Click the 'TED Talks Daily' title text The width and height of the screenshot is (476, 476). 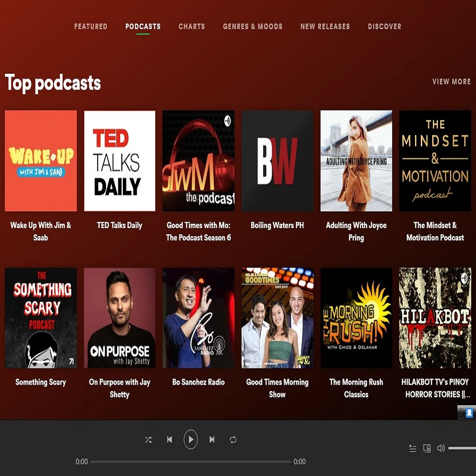coord(119,225)
